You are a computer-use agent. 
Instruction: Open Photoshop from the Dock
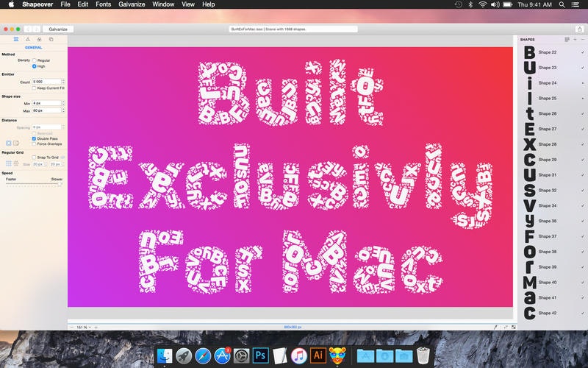click(x=260, y=355)
